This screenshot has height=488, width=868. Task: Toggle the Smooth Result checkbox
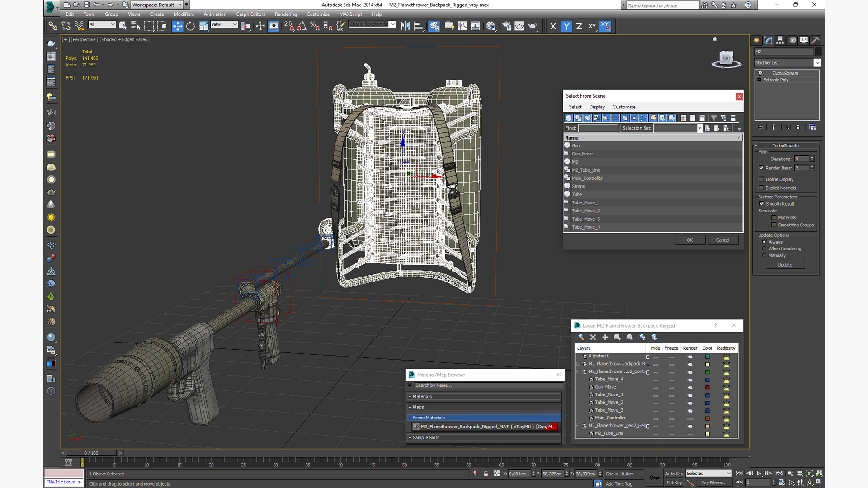pyautogui.click(x=762, y=203)
